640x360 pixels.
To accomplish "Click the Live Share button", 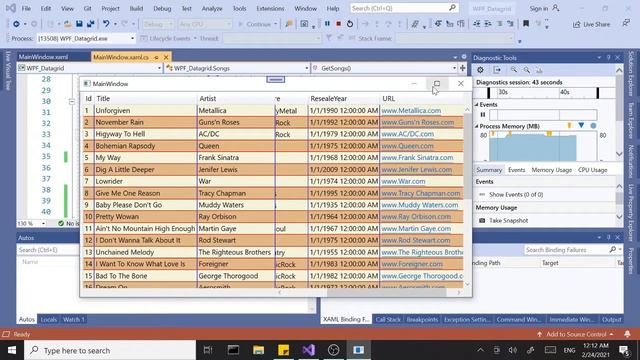I will pos(591,24).
